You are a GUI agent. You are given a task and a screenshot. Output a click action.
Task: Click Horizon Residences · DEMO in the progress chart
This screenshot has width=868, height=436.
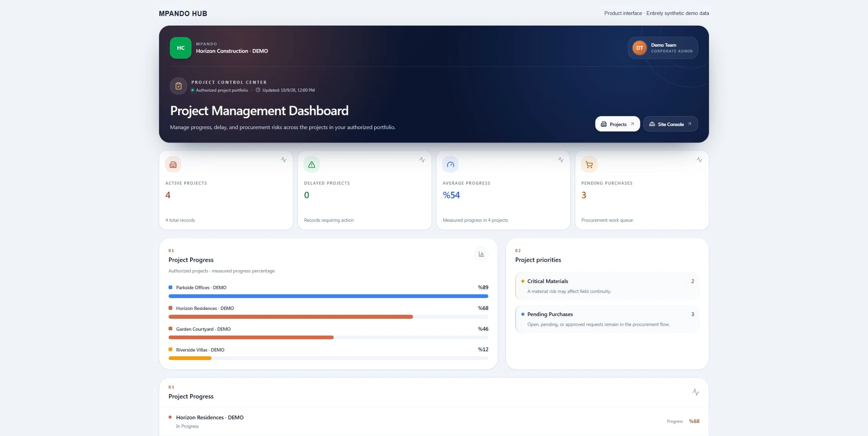[205, 308]
